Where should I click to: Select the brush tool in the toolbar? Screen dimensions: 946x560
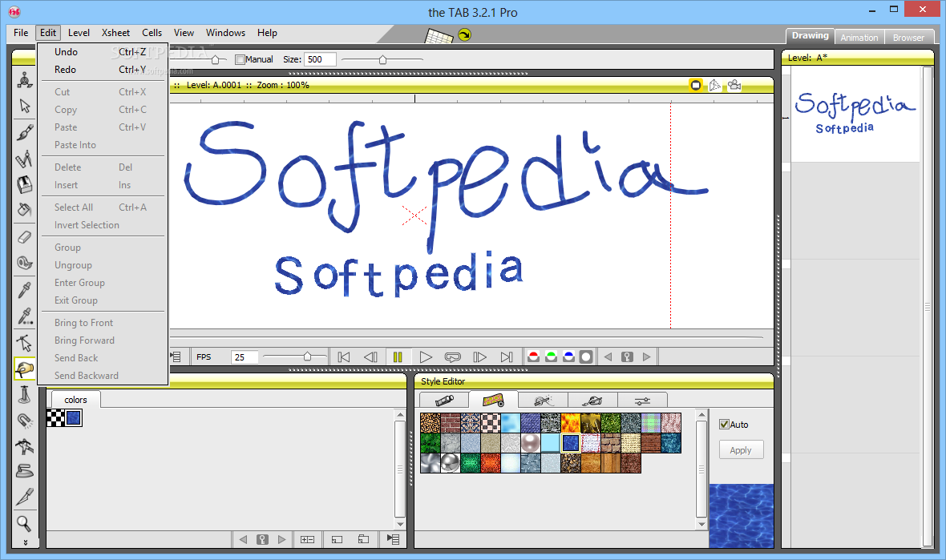pos(25,132)
